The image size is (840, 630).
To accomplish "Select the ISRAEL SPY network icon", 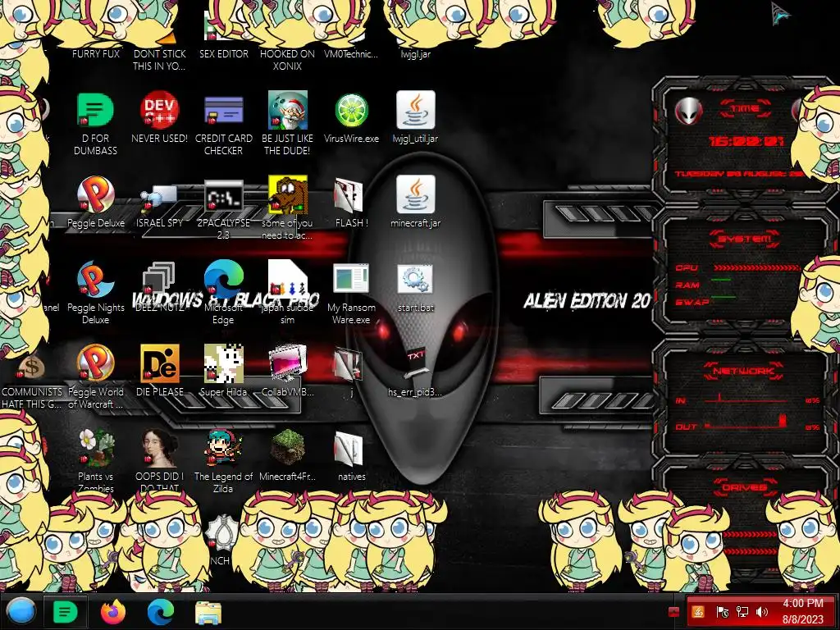I will click(160, 198).
